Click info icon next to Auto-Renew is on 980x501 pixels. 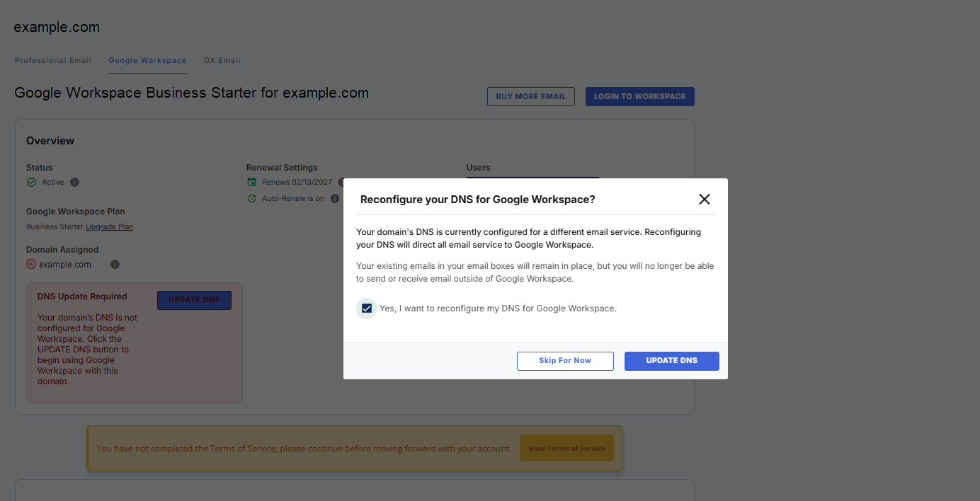click(335, 199)
